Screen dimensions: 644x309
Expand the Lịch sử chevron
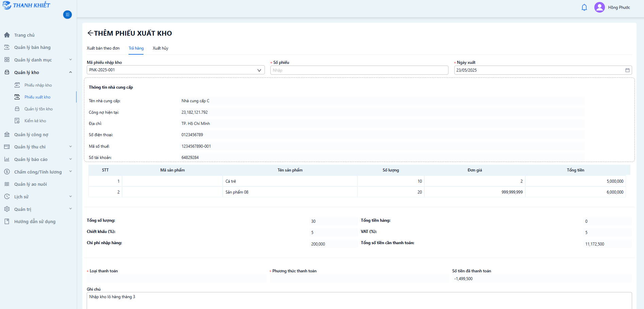click(x=70, y=197)
